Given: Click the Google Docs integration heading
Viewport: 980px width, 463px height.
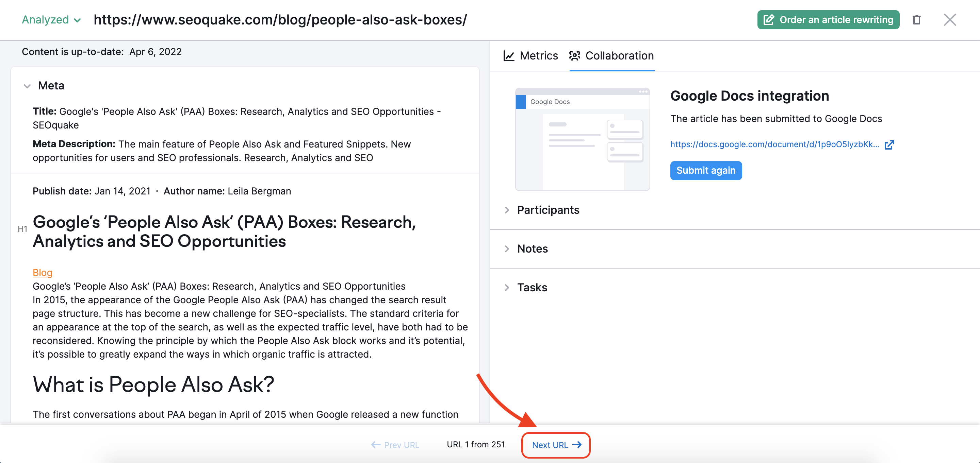Looking at the screenshot, I should click(749, 96).
